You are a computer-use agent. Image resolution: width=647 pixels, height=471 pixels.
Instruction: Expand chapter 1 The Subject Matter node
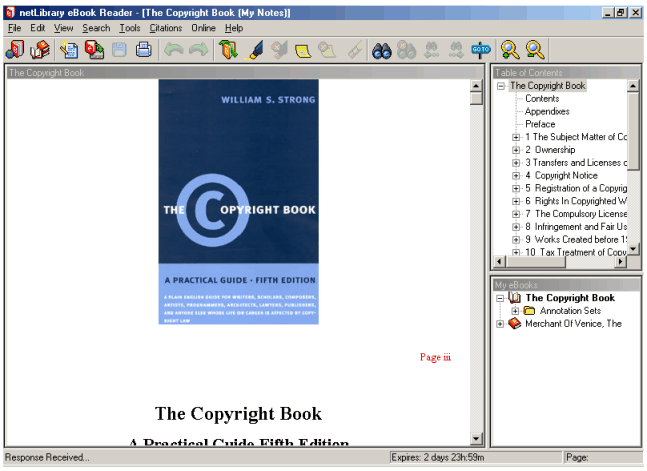pyautogui.click(x=516, y=137)
